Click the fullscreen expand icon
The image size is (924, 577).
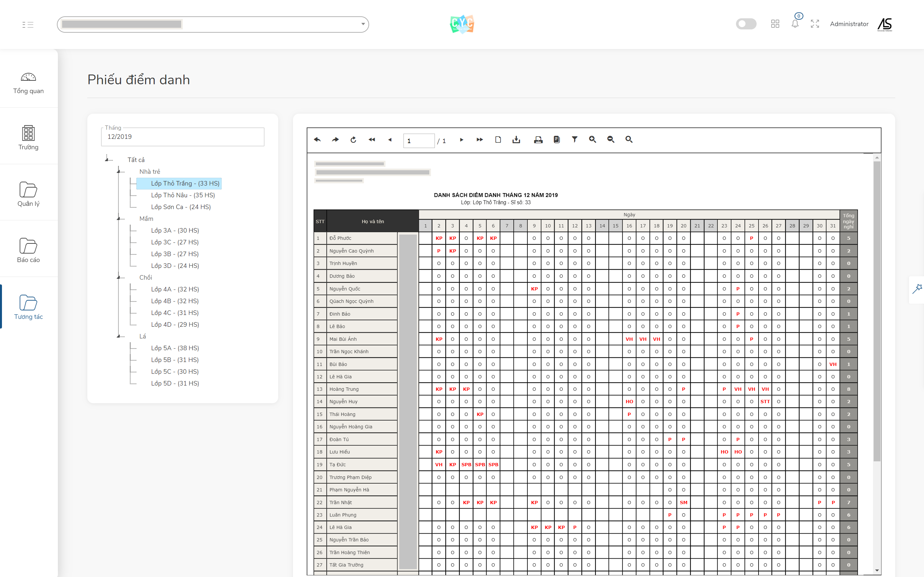[815, 24]
